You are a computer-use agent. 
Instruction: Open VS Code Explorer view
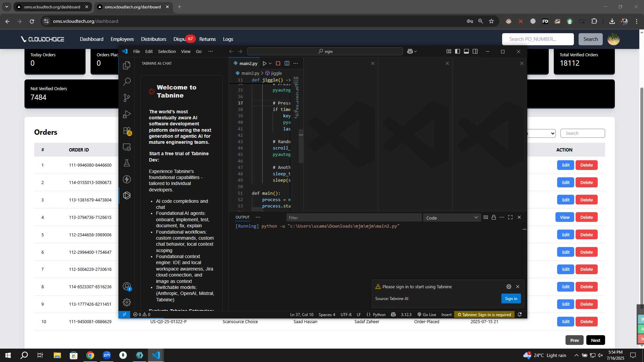127,65
